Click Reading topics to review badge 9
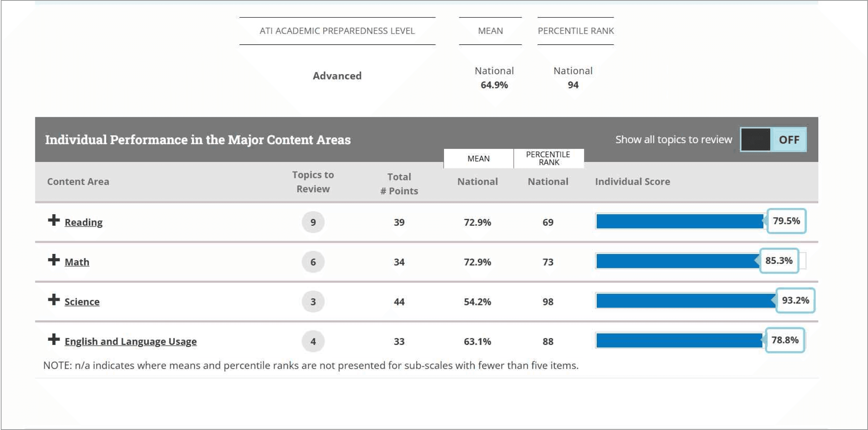Screen dimensions: 868x430 tap(313, 222)
